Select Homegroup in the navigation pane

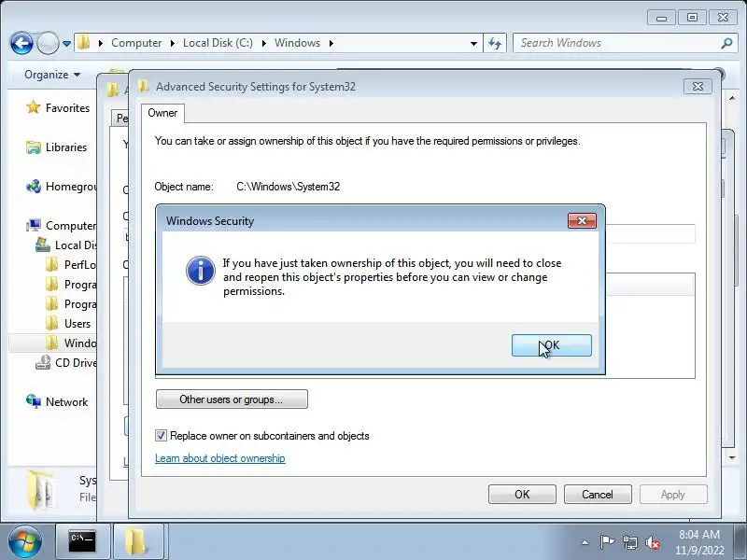pyautogui.click(x=71, y=186)
